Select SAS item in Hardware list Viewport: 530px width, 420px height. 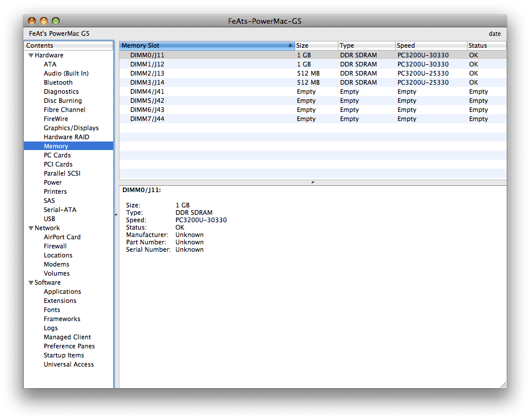pos(49,201)
